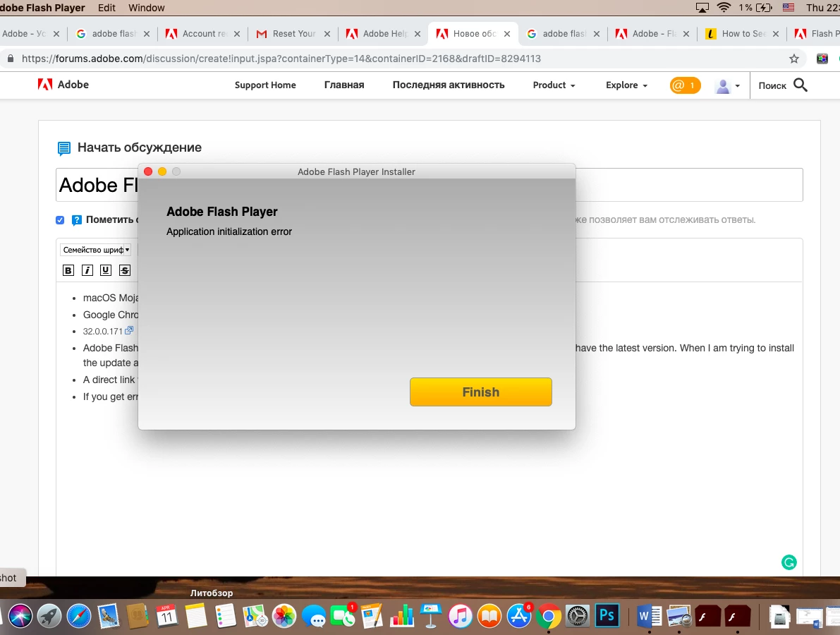Click Google Chrome icon in dock
840x635 pixels.
(548, 616)
